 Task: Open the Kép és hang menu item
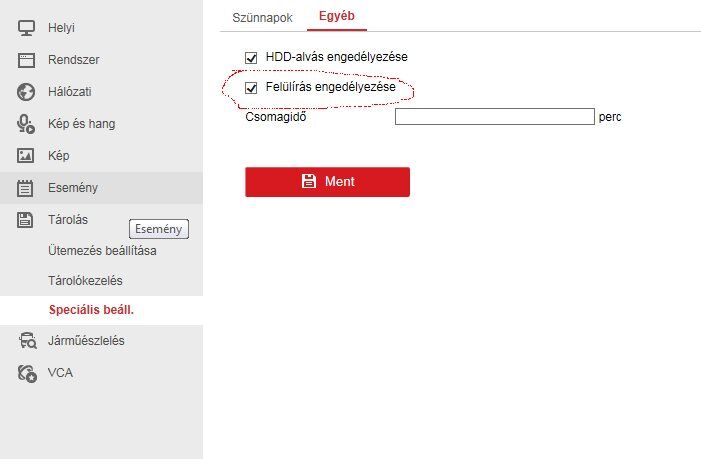click(x=101, y=124)
